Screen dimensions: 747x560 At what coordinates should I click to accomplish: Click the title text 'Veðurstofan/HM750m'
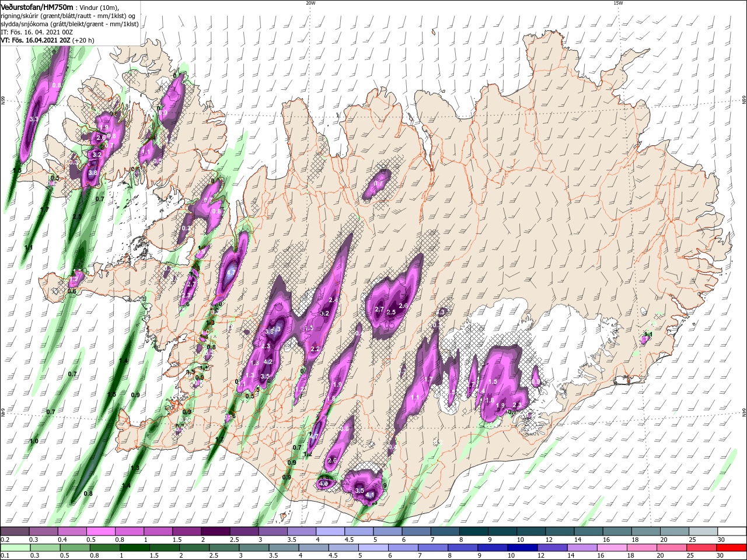[37, 6]
